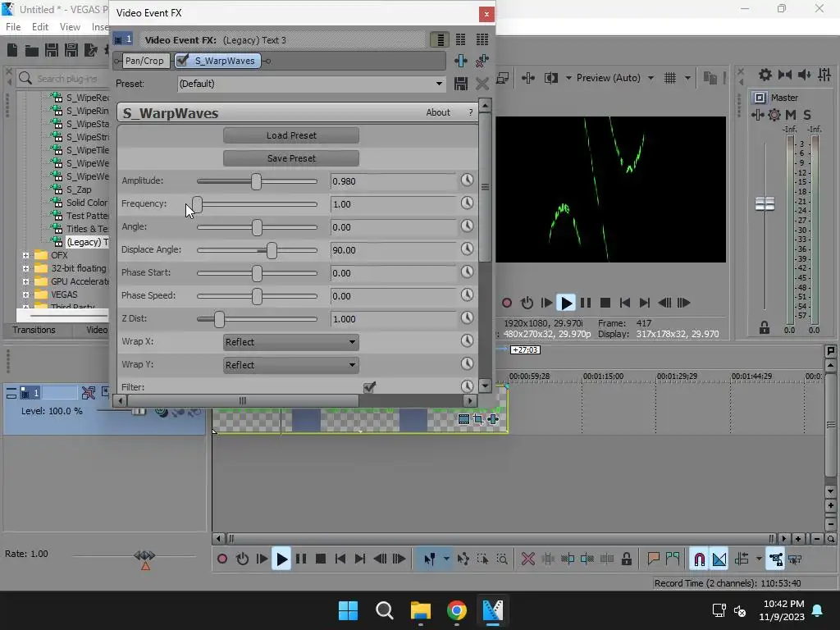Click the Master FX icon beside the Mute button

(x=757, y=115)
